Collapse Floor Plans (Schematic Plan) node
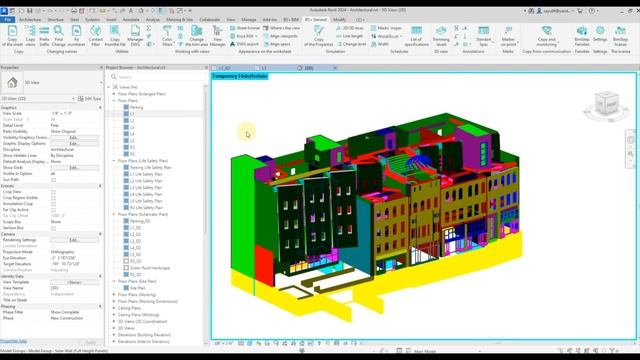The image size is (640, 360). [x=114, y=214]
